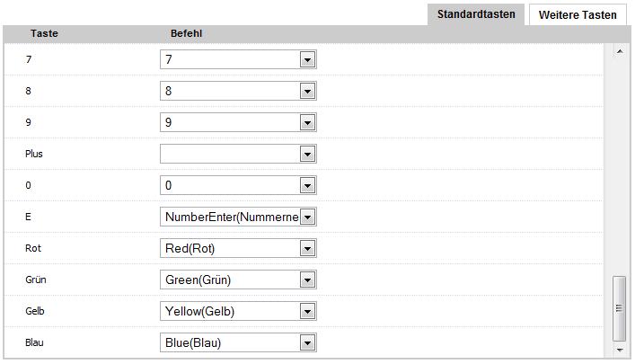Image resolution: width=644 pixels, height=364 pixels.
Task: Expand the command list for key 9
Action: click(307, 122)
